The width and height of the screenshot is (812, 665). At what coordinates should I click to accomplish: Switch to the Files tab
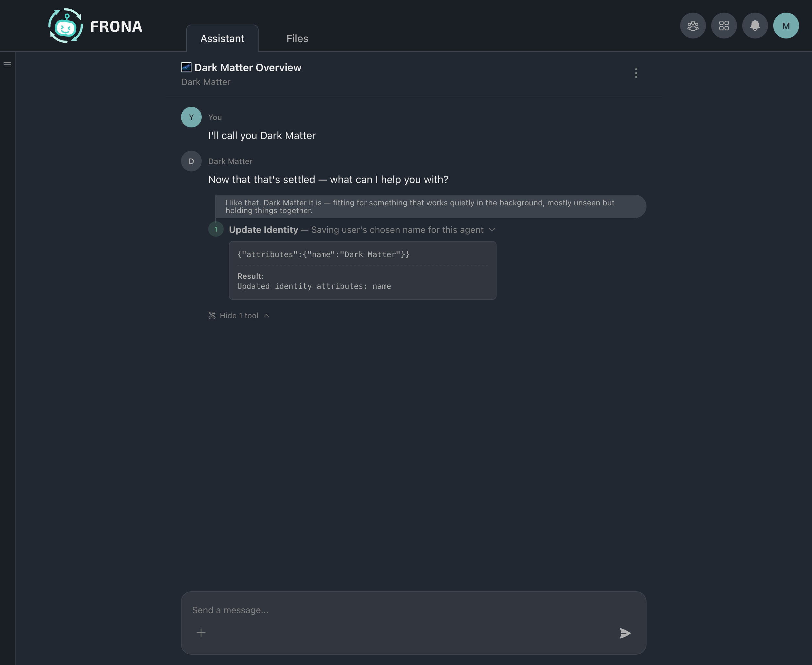click(297, 38)
